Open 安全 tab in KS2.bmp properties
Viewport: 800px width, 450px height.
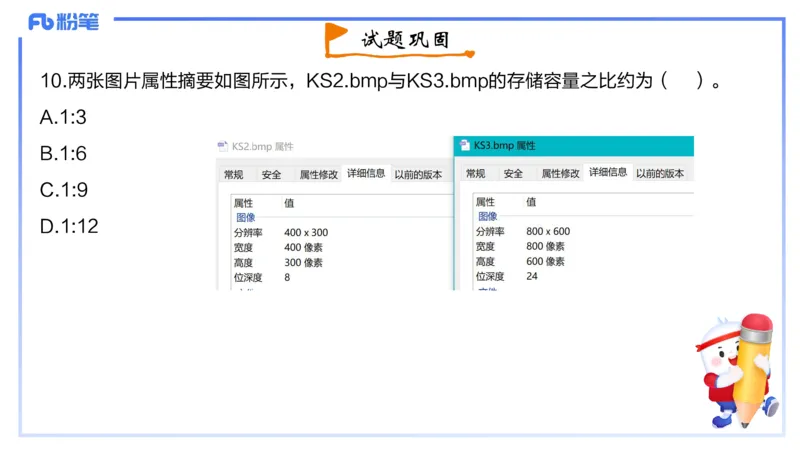tap(271, 174)
